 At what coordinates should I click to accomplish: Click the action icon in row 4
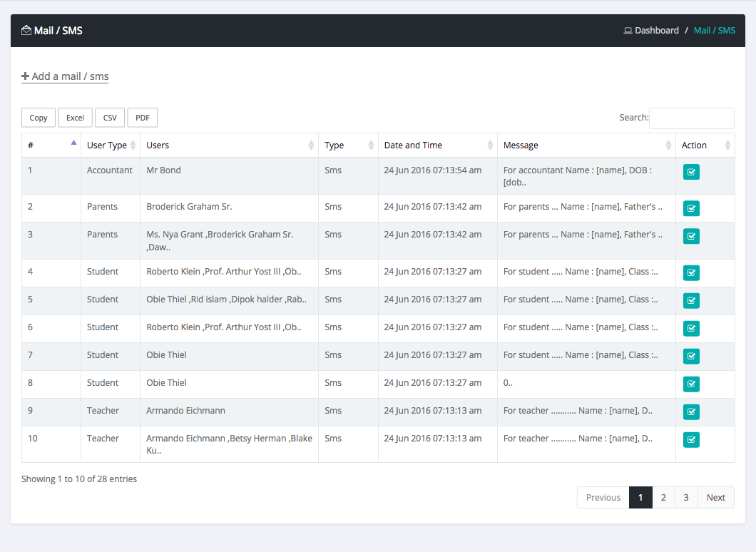(691, 273)
